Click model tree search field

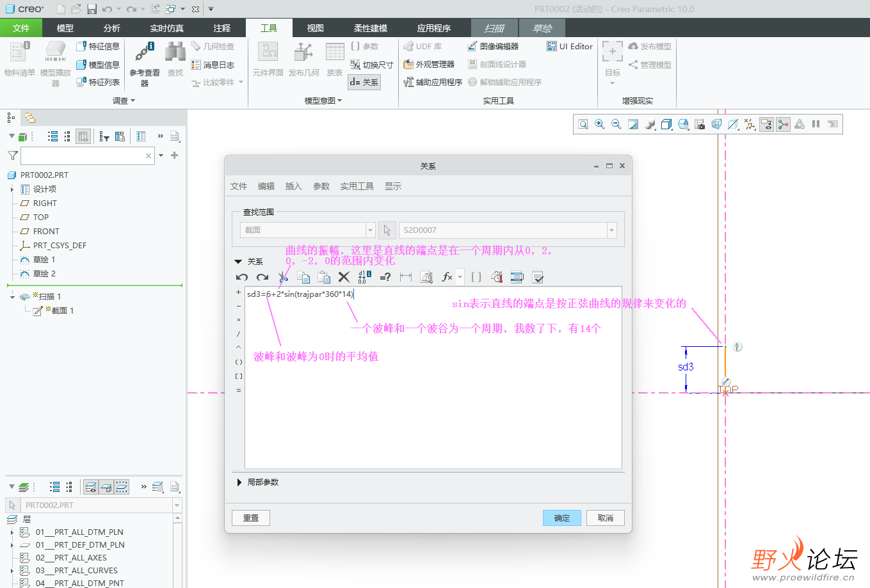pyautogui.click(x=88, y=155)
